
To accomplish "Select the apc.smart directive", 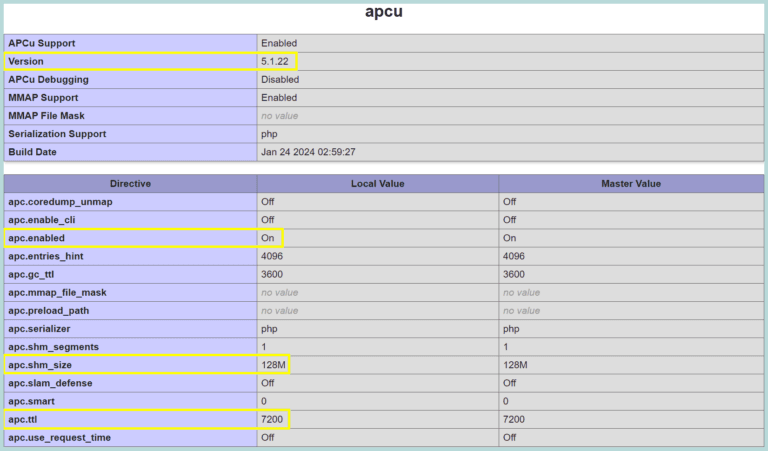I will pos(31,401).
